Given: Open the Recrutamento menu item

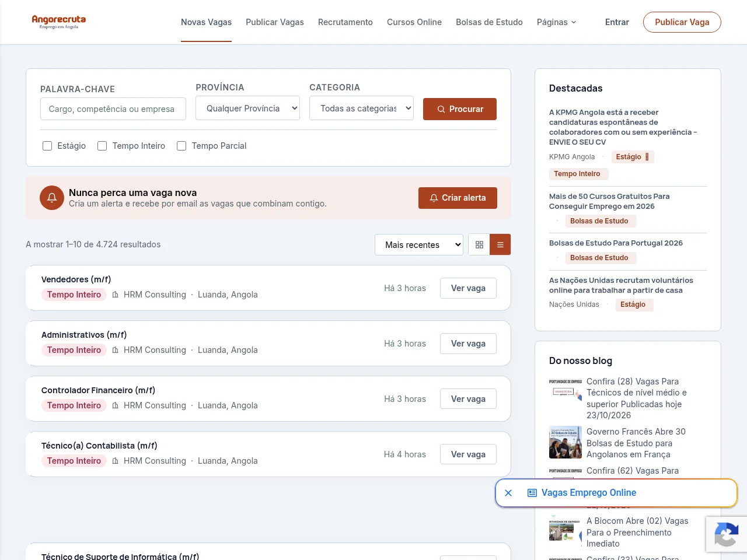Looking at the screenshot, I should click(345, 22).
